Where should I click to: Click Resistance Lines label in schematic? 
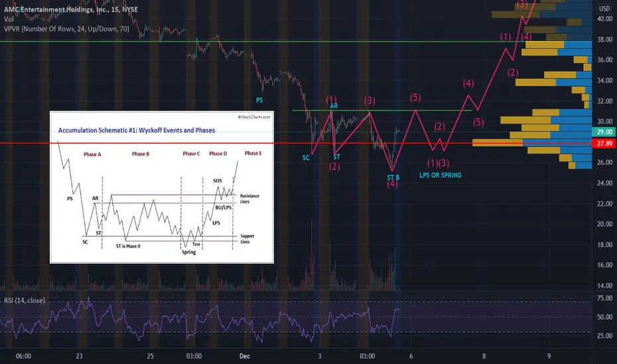point(250,199)
